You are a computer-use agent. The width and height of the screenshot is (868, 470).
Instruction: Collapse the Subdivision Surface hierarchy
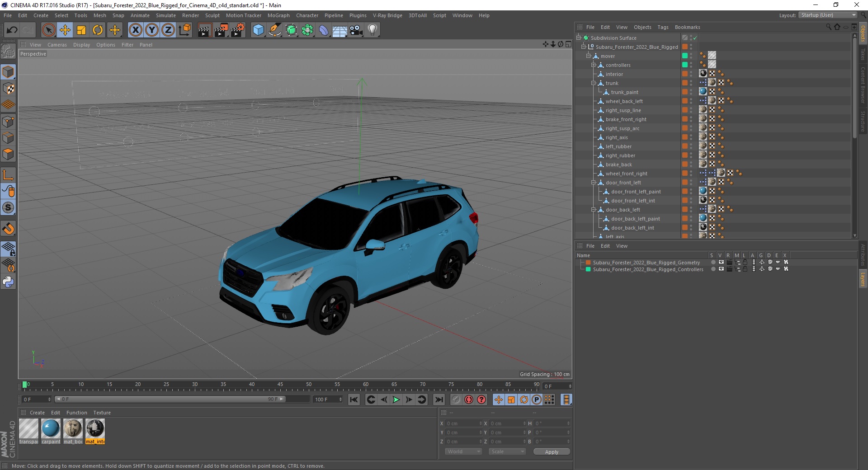coord(578,38)
